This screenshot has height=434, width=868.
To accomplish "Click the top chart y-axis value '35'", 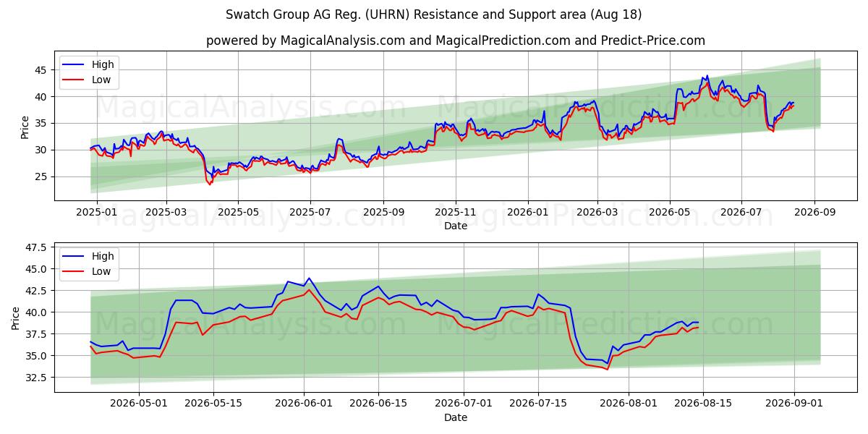I will (42, 124).
